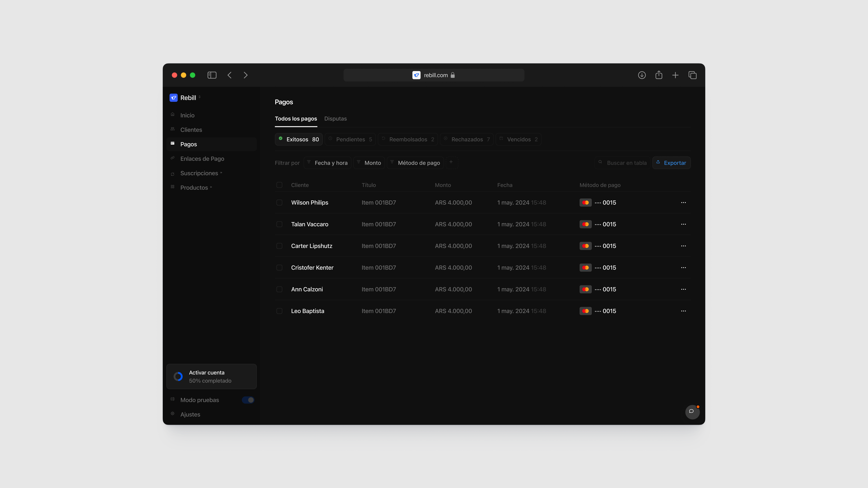Show the tab overview icon
This screenshot has width=868, height=488.
692,75
